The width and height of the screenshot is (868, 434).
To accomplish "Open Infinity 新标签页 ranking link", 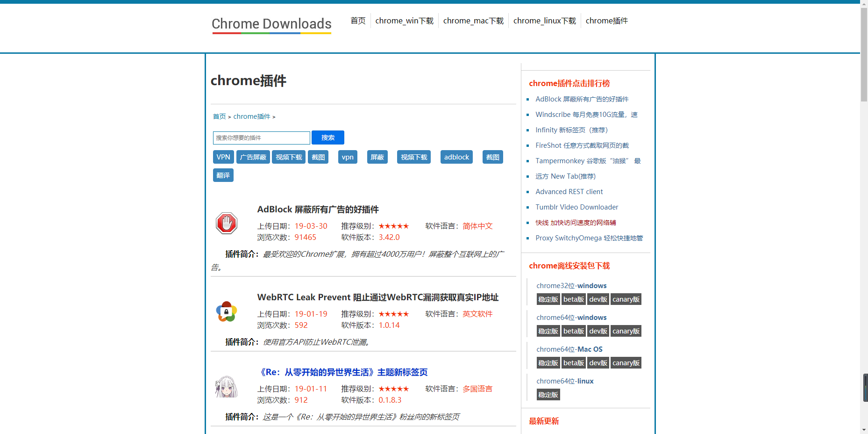I will (x=572, y=130).
